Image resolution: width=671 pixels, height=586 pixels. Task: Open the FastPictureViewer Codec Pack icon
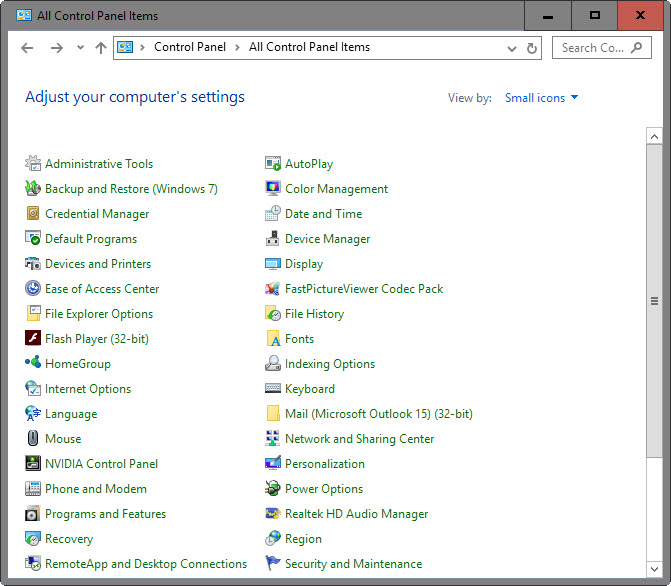click(x=273, y=289)
